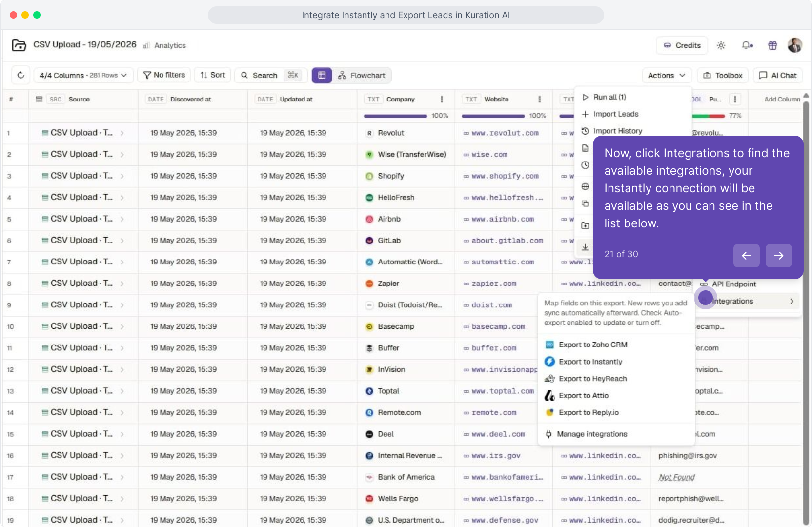Click the Instantly logo icon

coord(550,362)
